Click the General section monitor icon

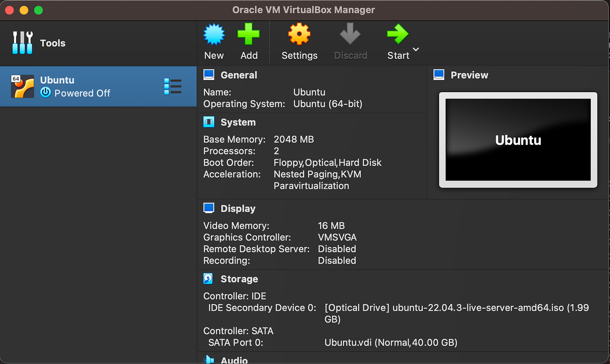209,75
